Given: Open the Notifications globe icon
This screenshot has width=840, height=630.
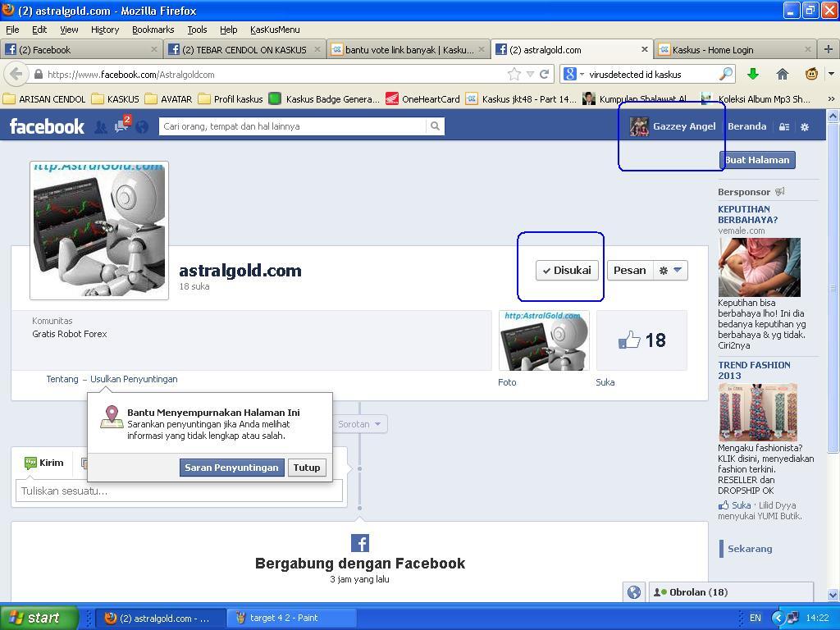Looking at the screenshot, I should coord(142,127).
